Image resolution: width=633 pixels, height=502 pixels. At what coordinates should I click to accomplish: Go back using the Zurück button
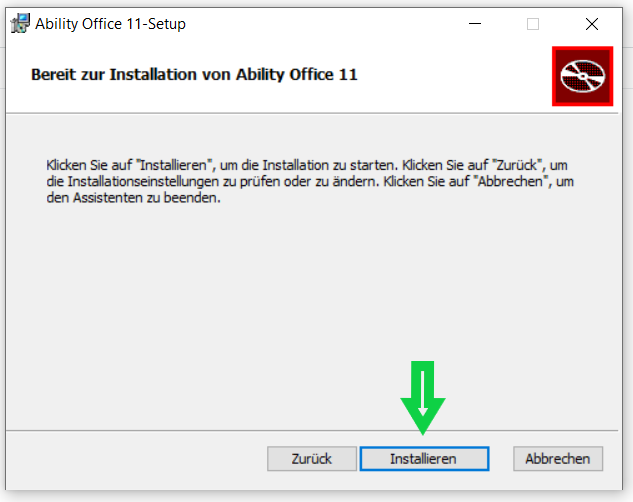click(312, 459)
